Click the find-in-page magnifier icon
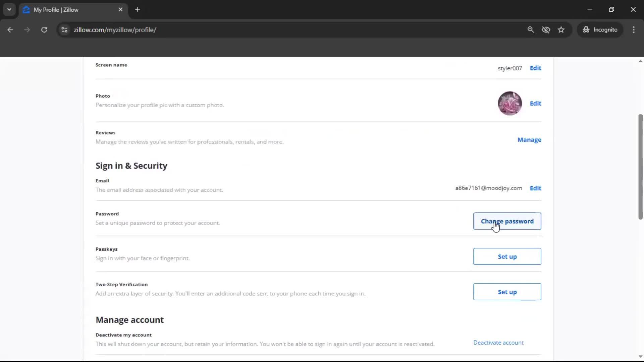This screenshot has height=362, width=644. click(x=531, y=29)
